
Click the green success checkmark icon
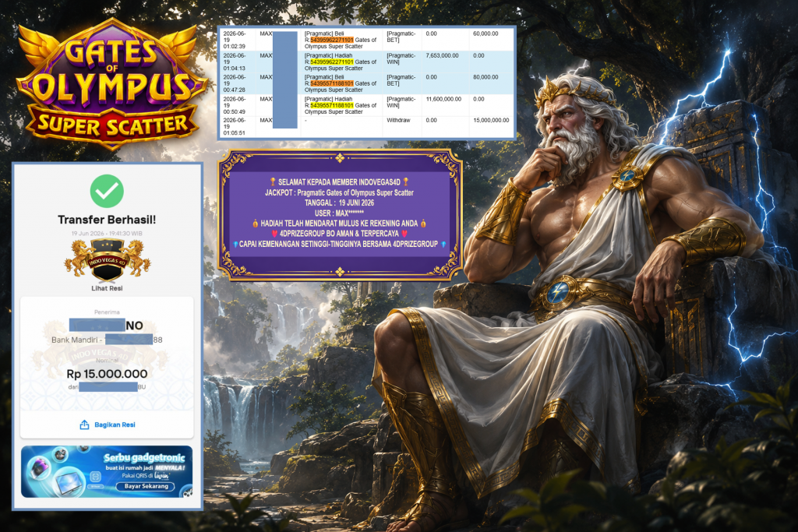click(107, 191)
